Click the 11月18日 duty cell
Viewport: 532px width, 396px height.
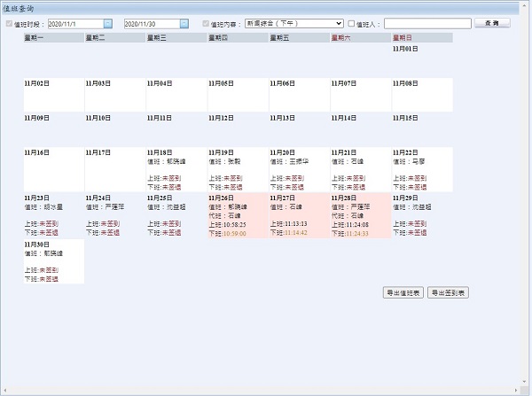click(x=176, y=169)
